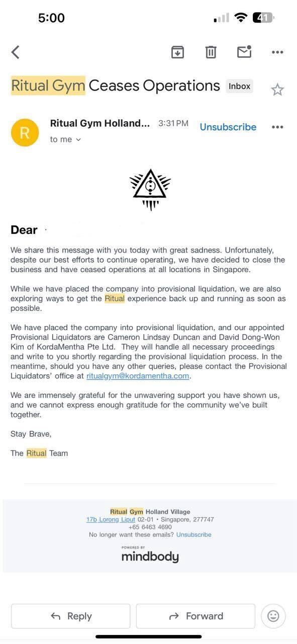Tap Unsubscribe beside sender name
This screenshot has width=297, height=644.
tap(228, 127)
